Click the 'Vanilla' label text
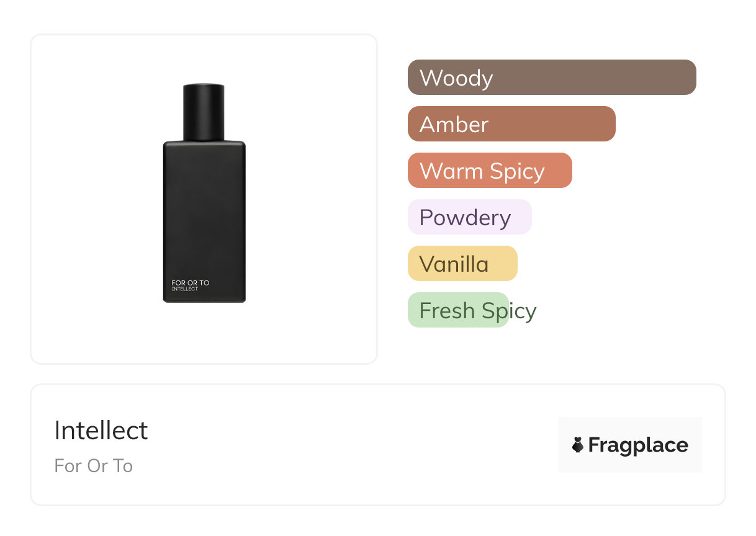Viewport: 756px width, 536px height. [x=454, y=264]
